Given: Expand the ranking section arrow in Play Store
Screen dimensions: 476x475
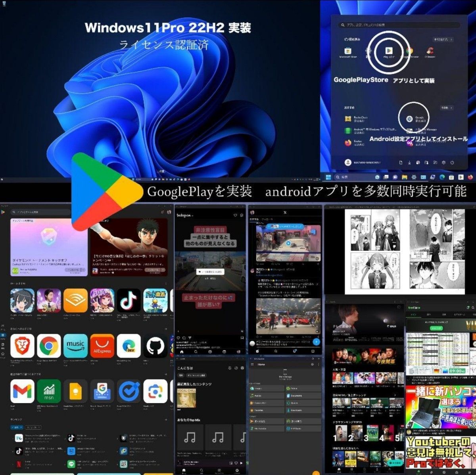Looking at the screenshot, I should pyautogui.click(x=166, y=419).
